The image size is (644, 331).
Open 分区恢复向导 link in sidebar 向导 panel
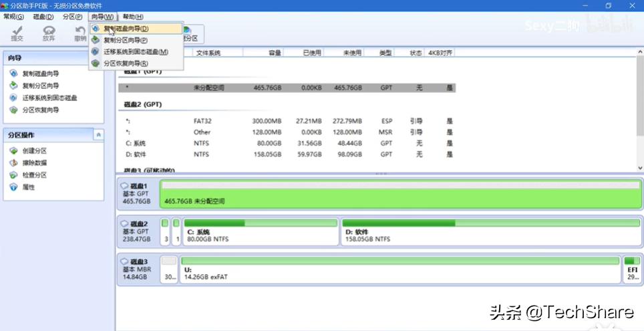pos(41,110)
